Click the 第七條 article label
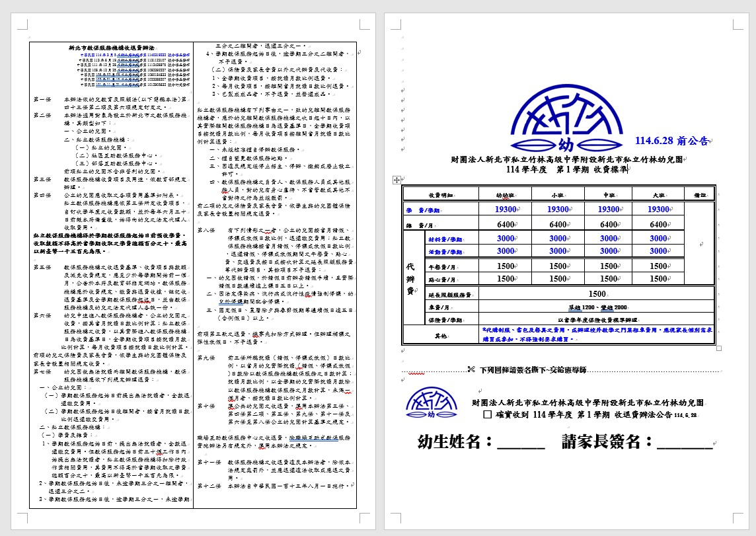 pos(42,371)
